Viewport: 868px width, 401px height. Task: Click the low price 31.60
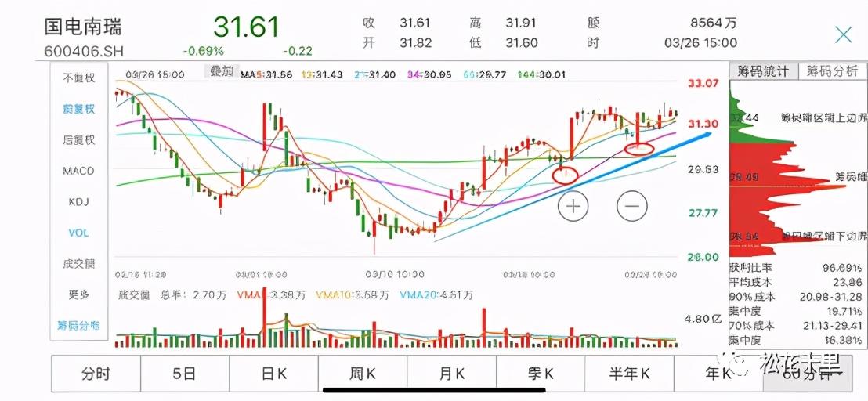click(522, 43)
